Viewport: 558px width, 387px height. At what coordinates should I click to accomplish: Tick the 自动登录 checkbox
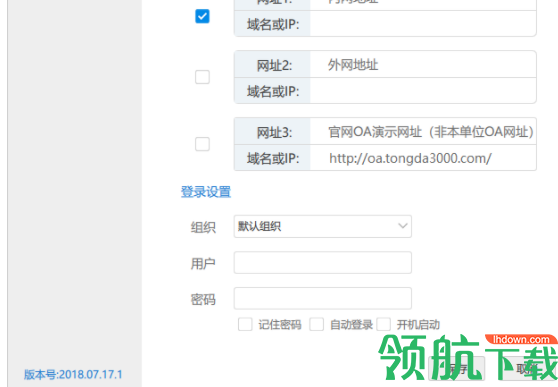pyautogui.click(x=316, y=324)
